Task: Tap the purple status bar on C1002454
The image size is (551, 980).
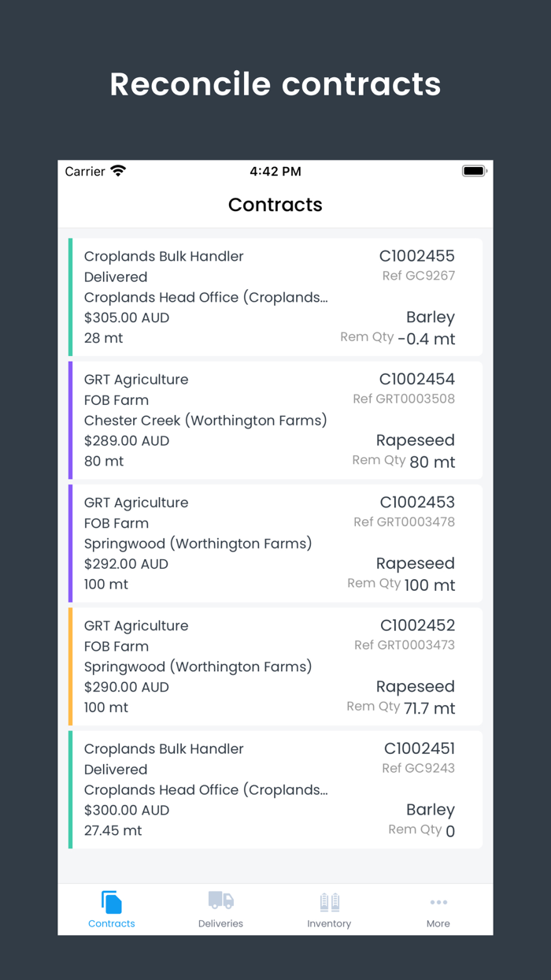Action: tap(71, 420)
